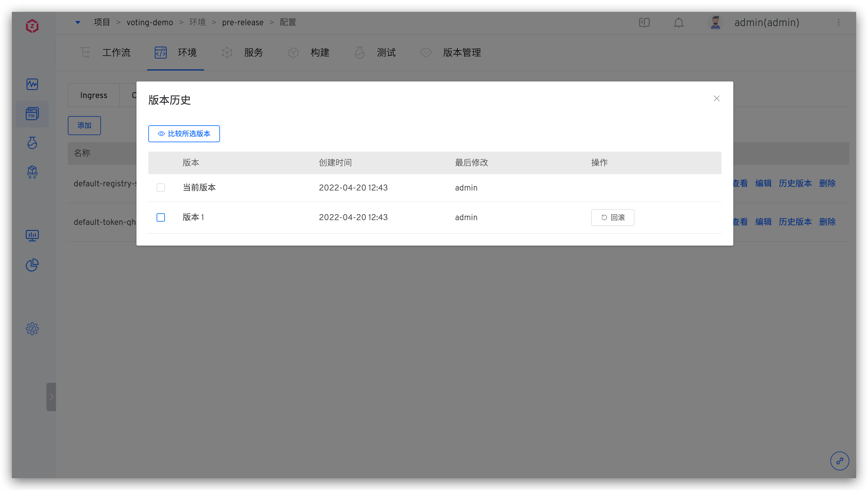The image size is (868, 490).
Task: Click the 比较所选版本 button
Action: pos(184,134)
